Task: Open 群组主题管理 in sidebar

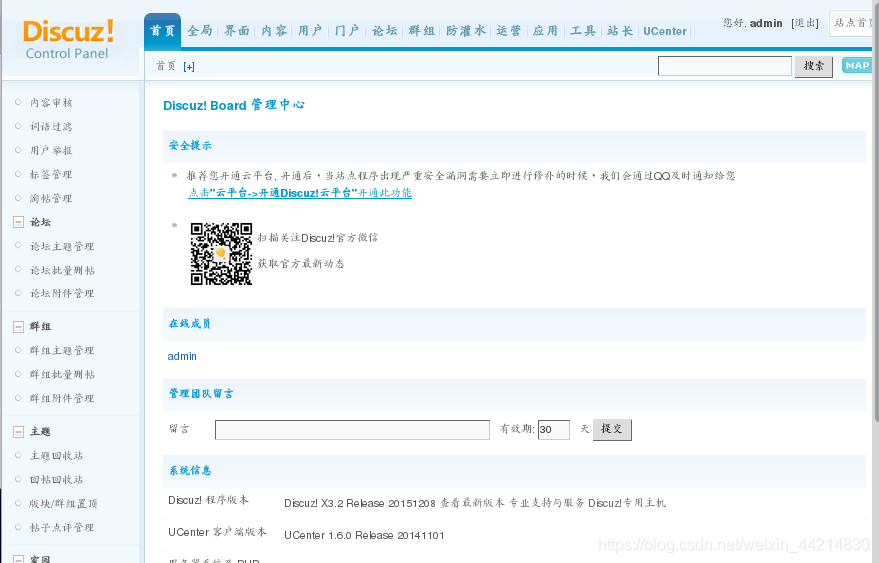Action: click(62, 350)
